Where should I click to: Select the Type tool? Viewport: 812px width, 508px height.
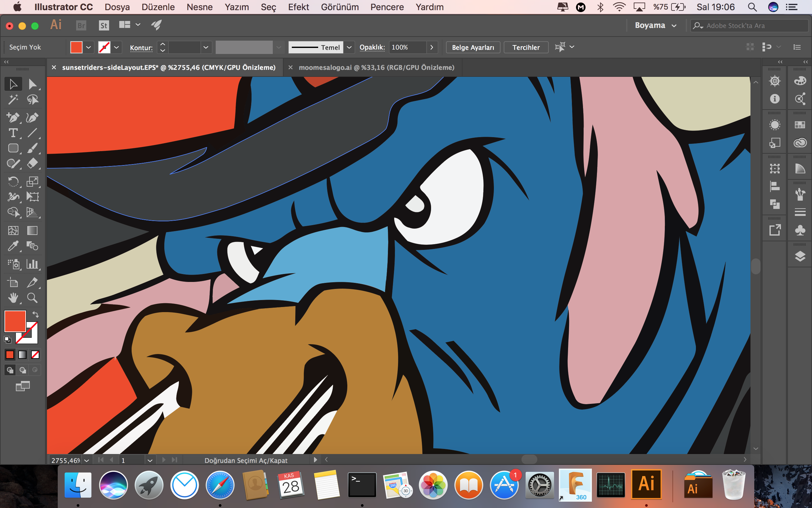click(x=13, y=133)
